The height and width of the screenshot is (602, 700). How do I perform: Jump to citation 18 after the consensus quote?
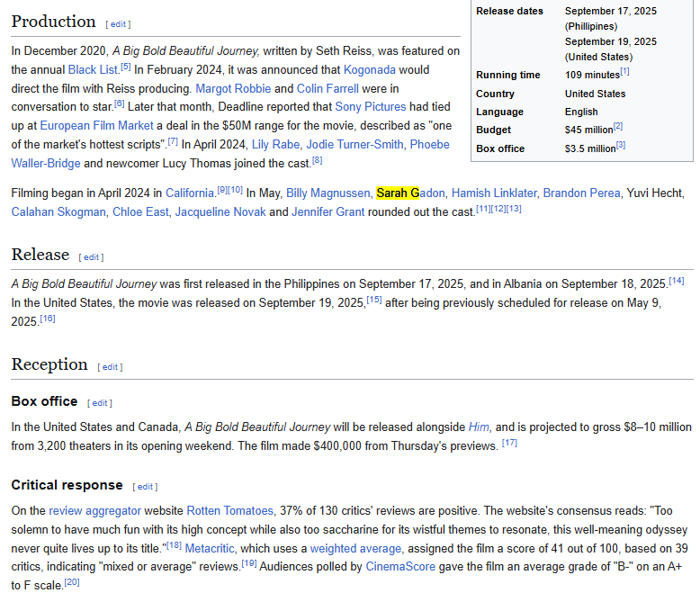pos(175,545)
